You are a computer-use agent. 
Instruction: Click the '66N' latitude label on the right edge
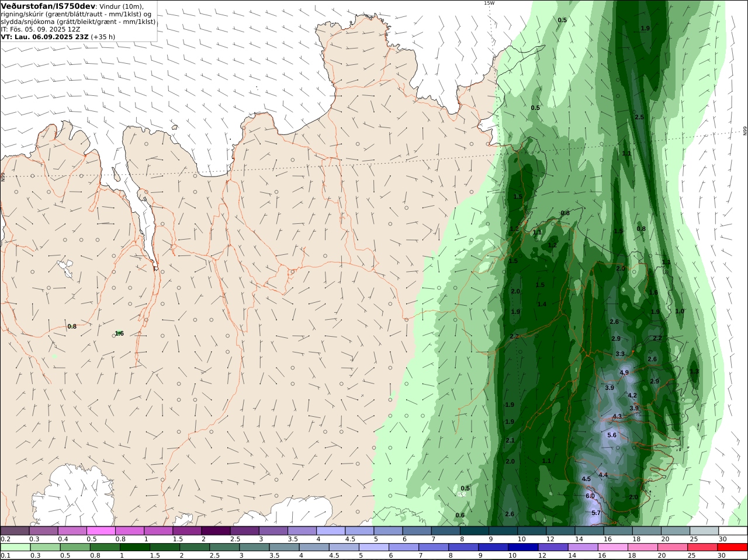pos(745,131)
